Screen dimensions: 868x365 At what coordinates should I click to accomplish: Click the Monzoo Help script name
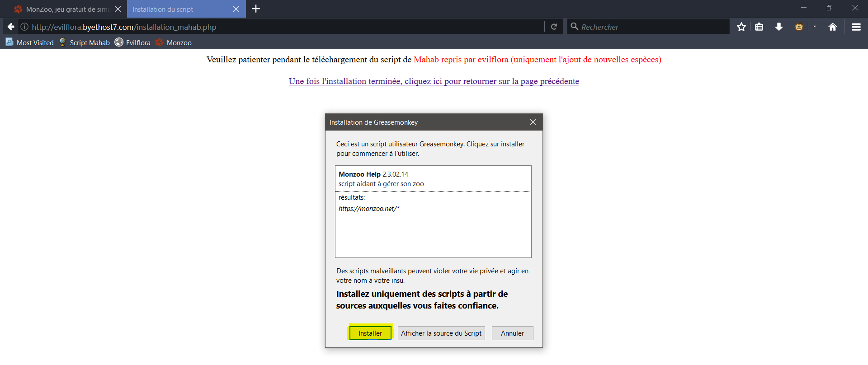[x=359, y=174]
